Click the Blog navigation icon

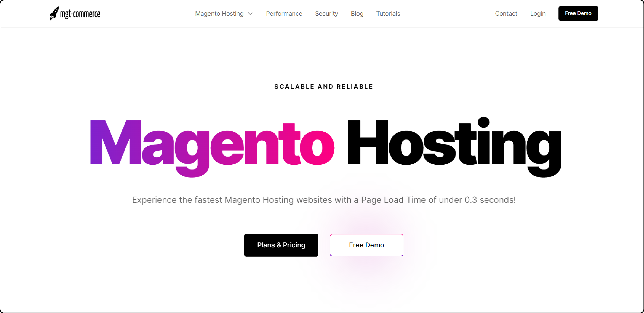[357, 13]
